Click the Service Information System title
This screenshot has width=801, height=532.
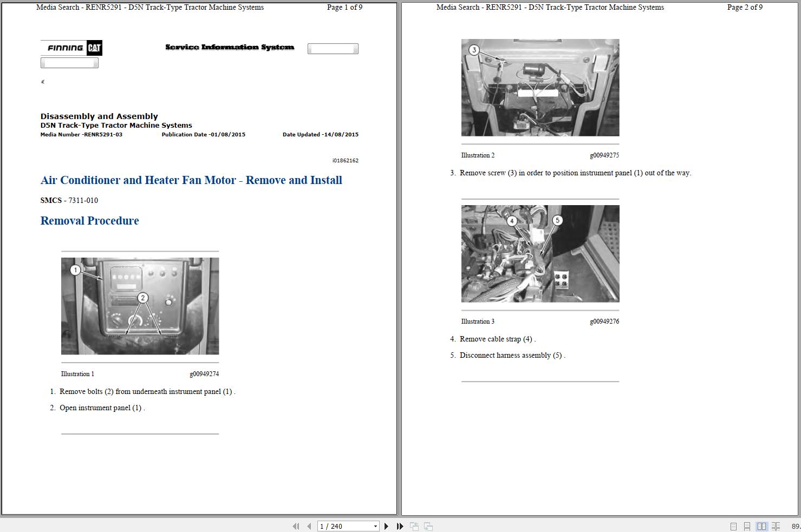[x=230, y=47]
